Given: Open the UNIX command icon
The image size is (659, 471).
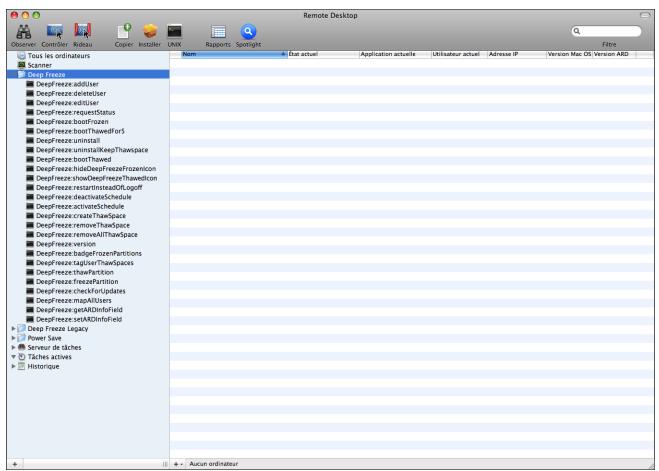Looking at the screenshot, I should (174, 32).
